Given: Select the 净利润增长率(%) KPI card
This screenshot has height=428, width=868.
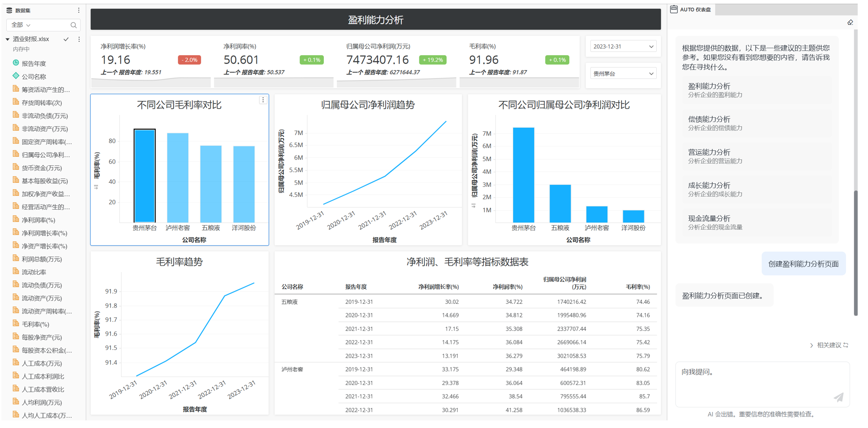Looking at the screenshot, I should [x=151, y=62].
